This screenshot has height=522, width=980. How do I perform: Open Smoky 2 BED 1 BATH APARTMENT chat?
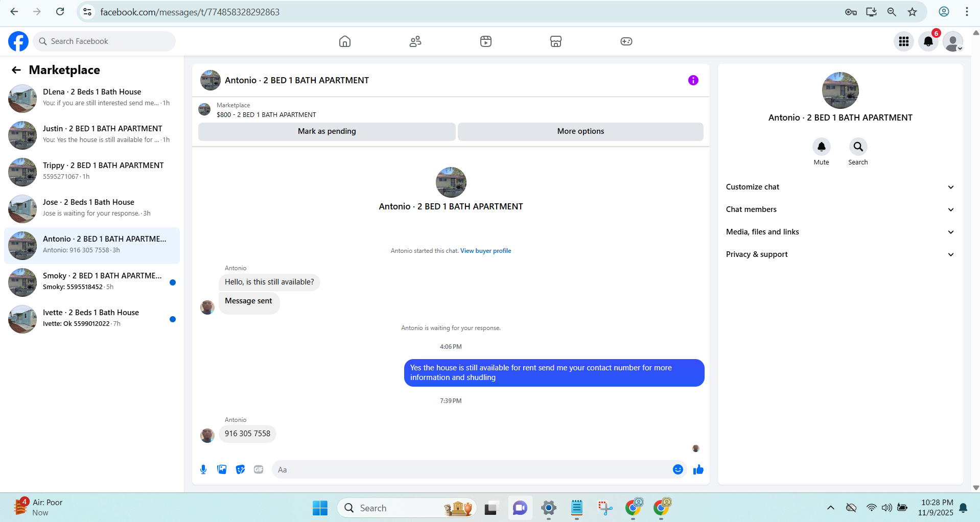pos(92,282)
